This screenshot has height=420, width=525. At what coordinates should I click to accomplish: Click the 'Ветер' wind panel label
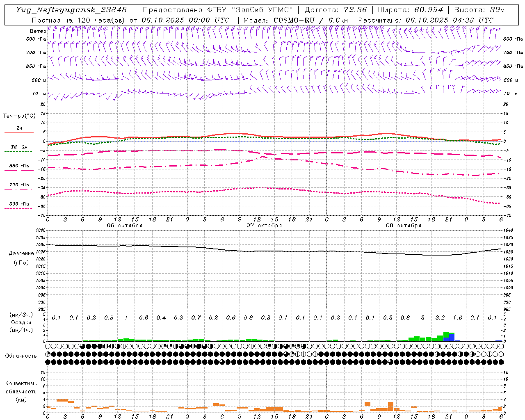(38, 31)
